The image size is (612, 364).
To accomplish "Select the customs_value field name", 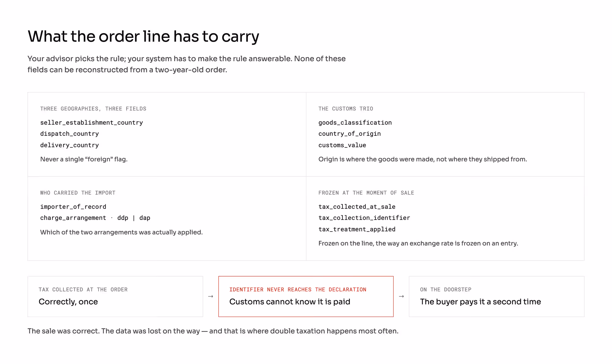I will point(342,145).
